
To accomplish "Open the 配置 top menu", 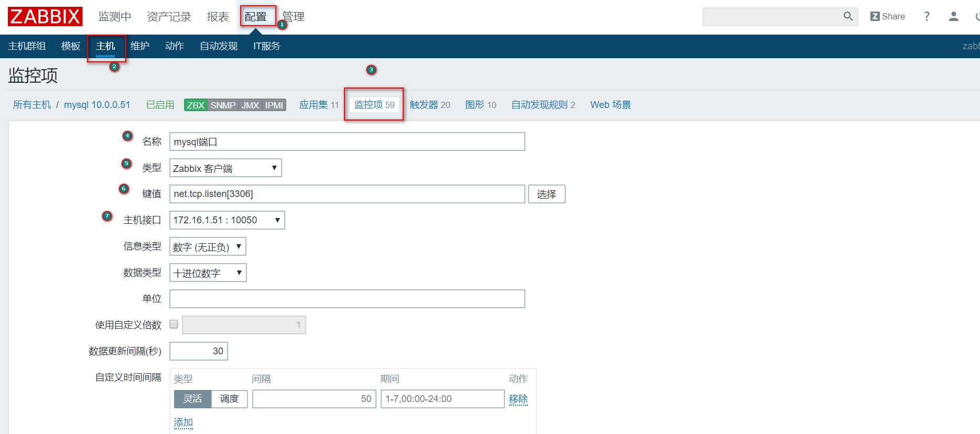I will point(256,16).
